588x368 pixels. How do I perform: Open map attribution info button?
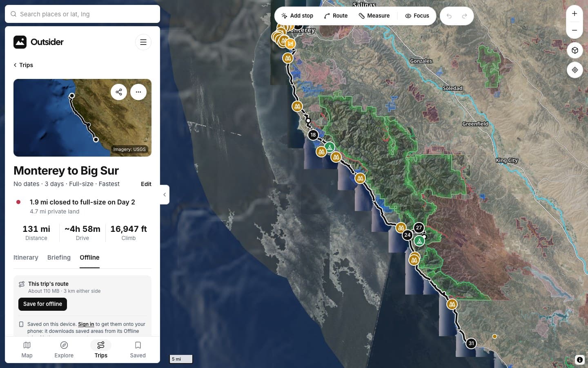579,360
